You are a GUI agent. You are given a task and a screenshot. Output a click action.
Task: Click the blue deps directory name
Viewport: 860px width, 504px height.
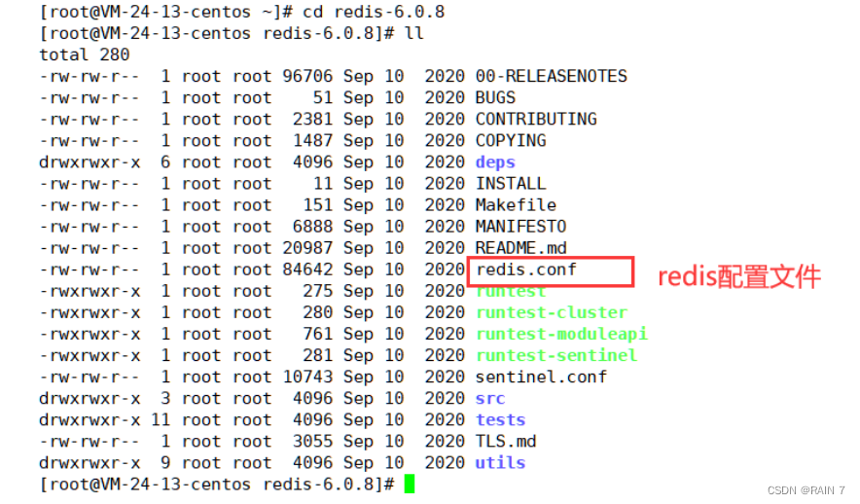(495, 162)
